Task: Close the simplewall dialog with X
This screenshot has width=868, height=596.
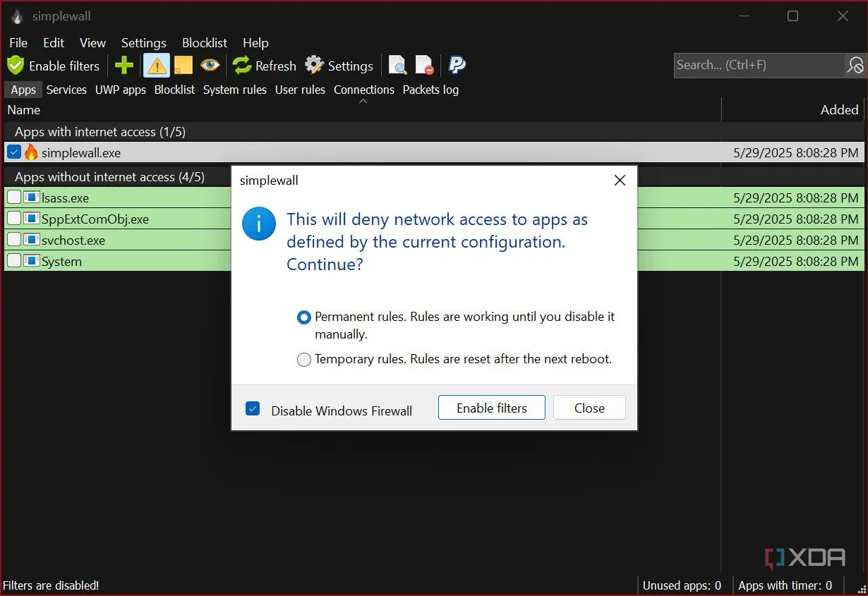Action: [620, 181]
